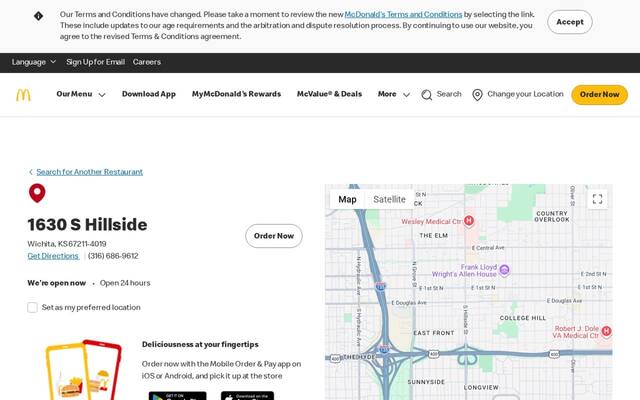The height and width of the screenshot is (400, 640).
Task: Click the COLLEGE HILL label on map
Action: coord(523,318)
